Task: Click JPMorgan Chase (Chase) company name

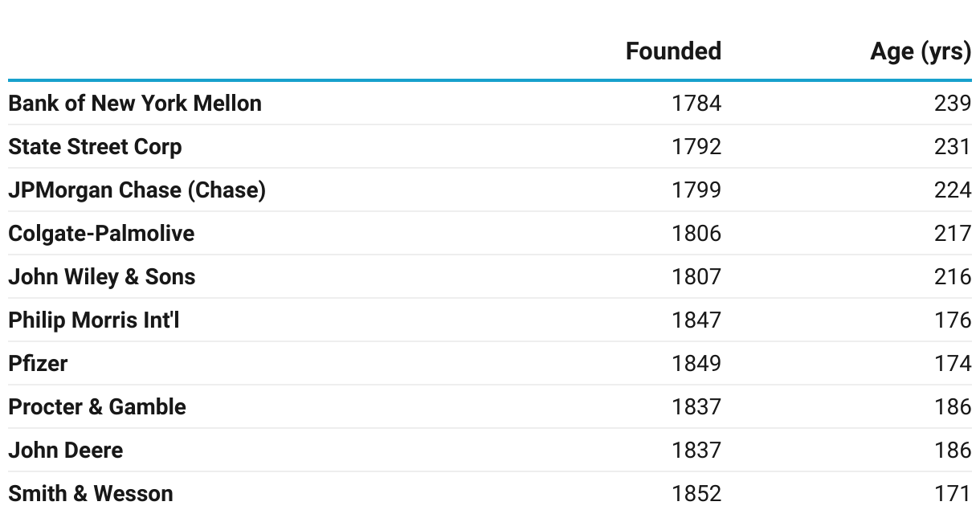Action: [x=137, y=190]
